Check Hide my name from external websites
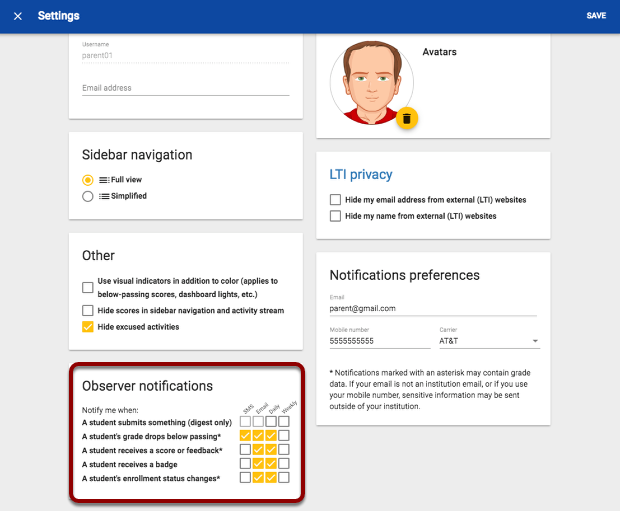This screenshot has width=620, height=511. pos(335,216)
